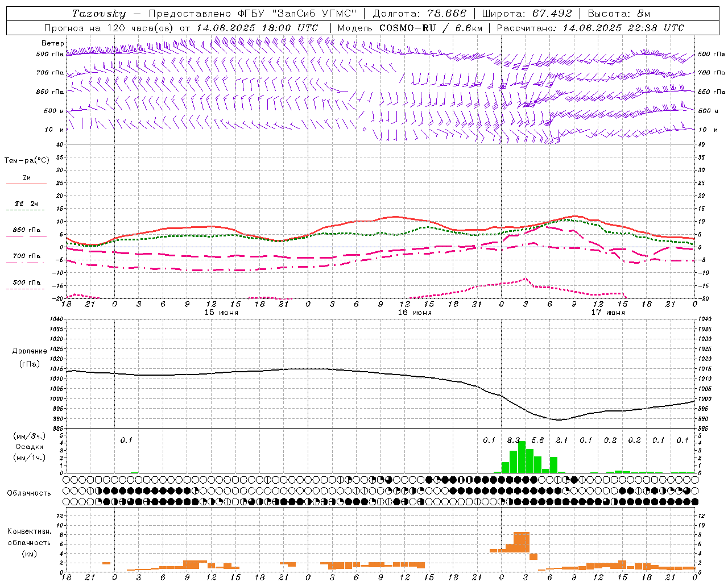
Task: Click the date label '16 июня'
Action: (x=415, y=312)
